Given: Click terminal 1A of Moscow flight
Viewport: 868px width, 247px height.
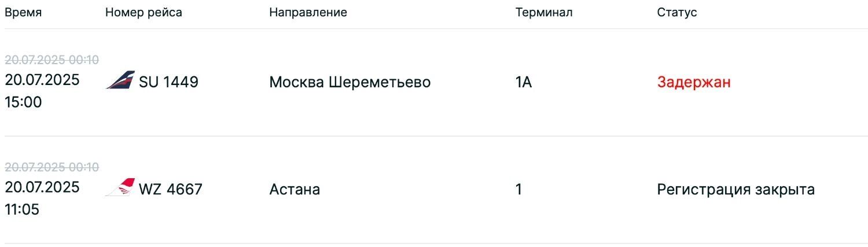Looking at the screenshot, I should click(523, 82).
